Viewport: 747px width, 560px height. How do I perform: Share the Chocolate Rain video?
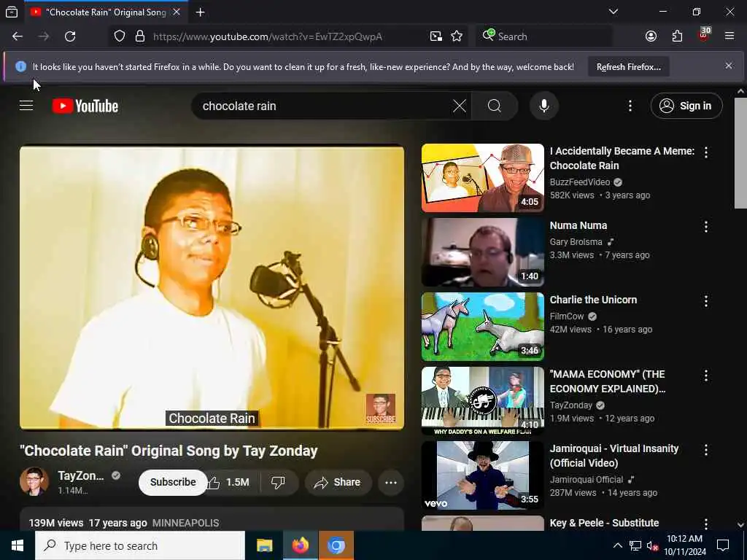coord(337,483)
